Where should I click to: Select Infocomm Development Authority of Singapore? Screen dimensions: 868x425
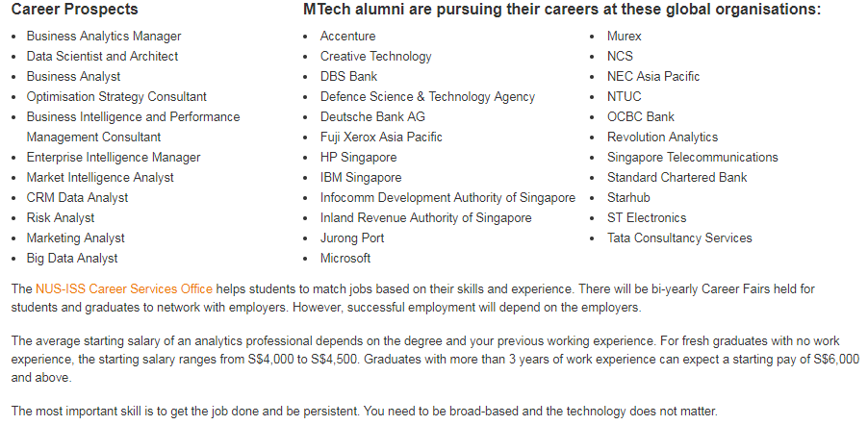447,197
